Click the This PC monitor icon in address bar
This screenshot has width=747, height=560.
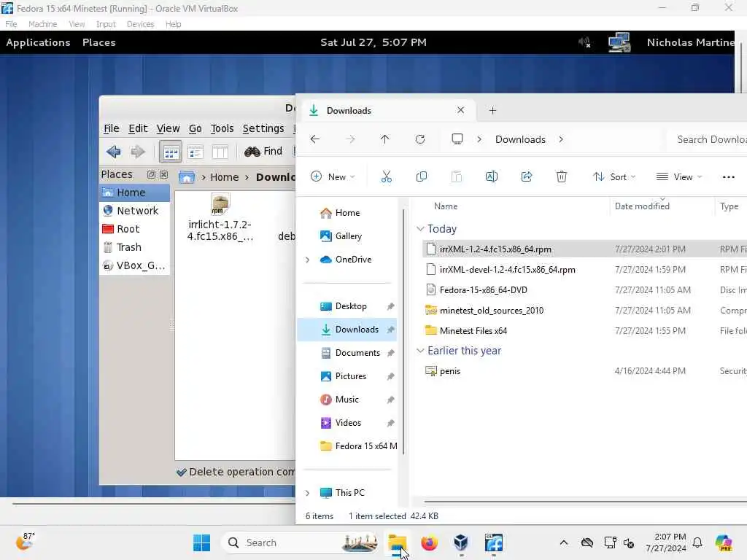457,139
